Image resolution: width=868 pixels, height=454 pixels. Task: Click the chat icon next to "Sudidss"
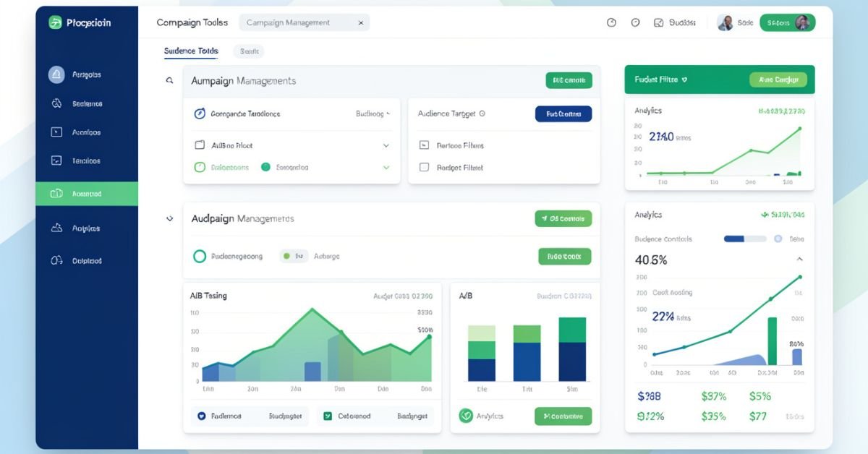658,22
